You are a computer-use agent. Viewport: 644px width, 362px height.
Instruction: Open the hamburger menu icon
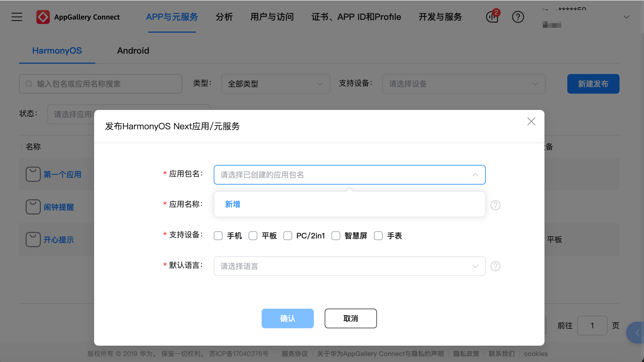(x=17, y=17)
